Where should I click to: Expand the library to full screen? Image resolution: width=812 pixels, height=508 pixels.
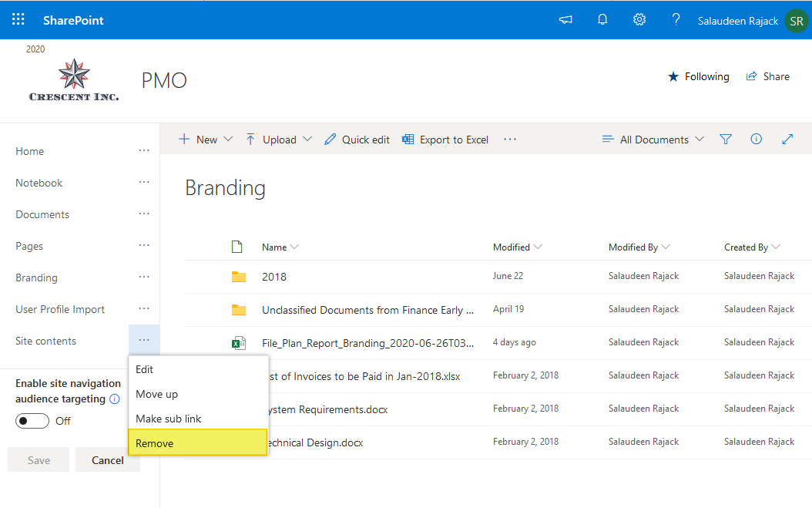(x=787, y=140)
